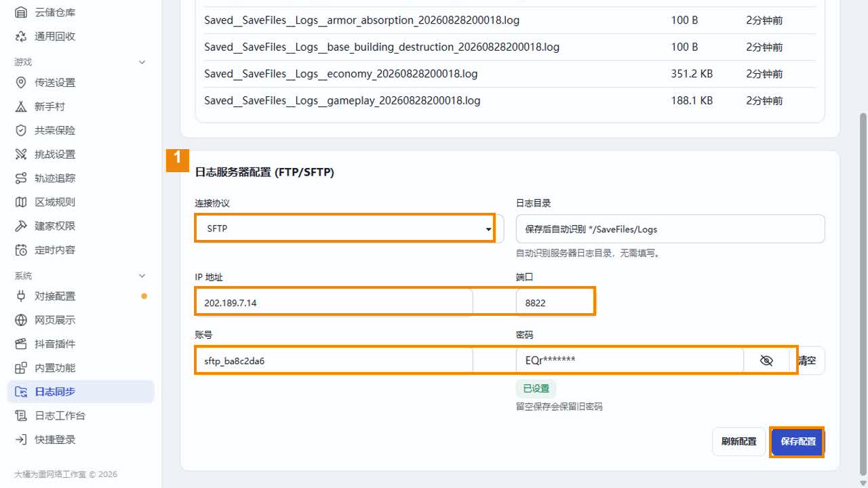Click the 密码 password field

(x=629, y=361)
